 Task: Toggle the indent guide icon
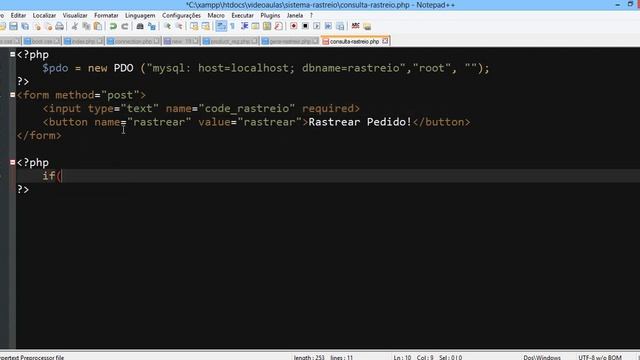tap(244, 27)
